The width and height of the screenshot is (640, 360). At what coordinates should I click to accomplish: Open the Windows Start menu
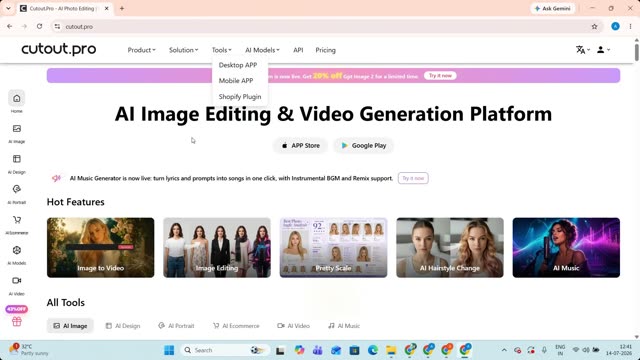click(169, 350)
